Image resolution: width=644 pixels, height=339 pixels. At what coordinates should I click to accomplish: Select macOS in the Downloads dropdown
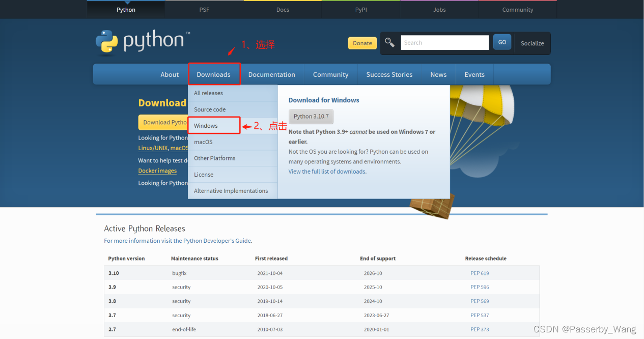coord(203,142)
